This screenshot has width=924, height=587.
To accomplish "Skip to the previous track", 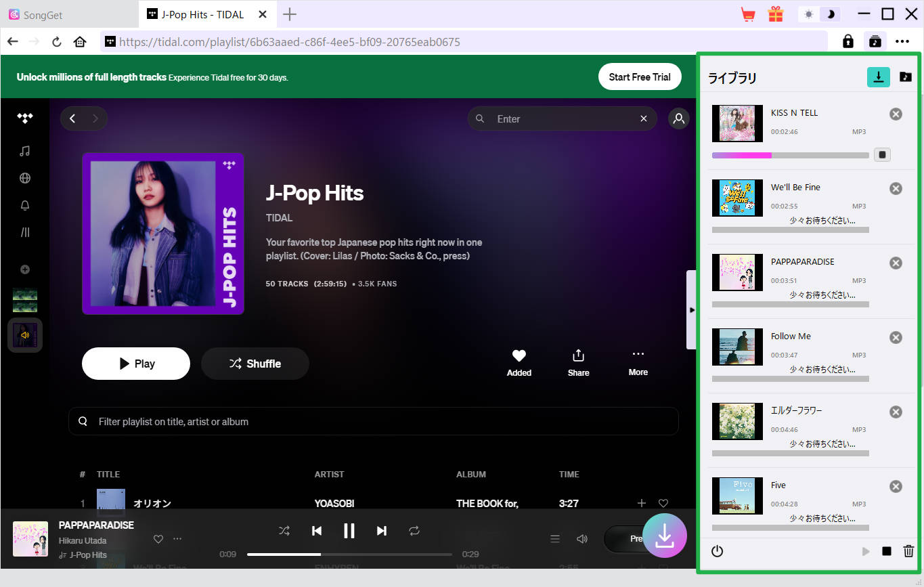I will pos(317,531).
